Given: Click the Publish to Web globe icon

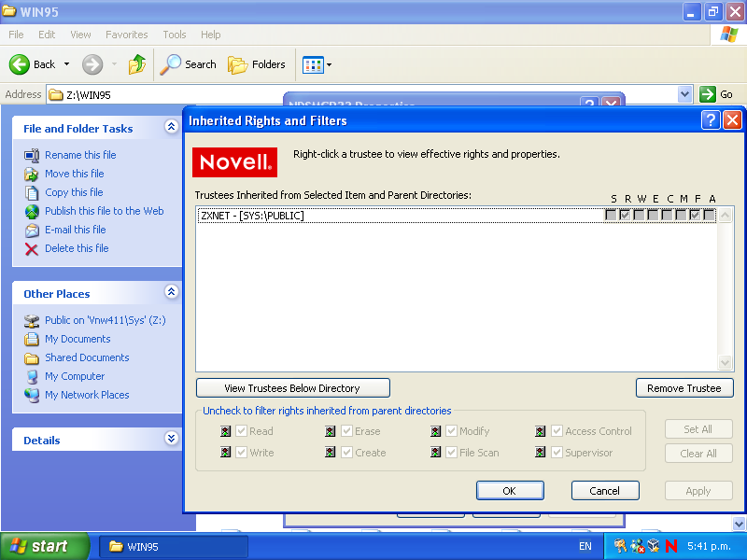Looking at the screenshot, I should click(x=32, y=211).
